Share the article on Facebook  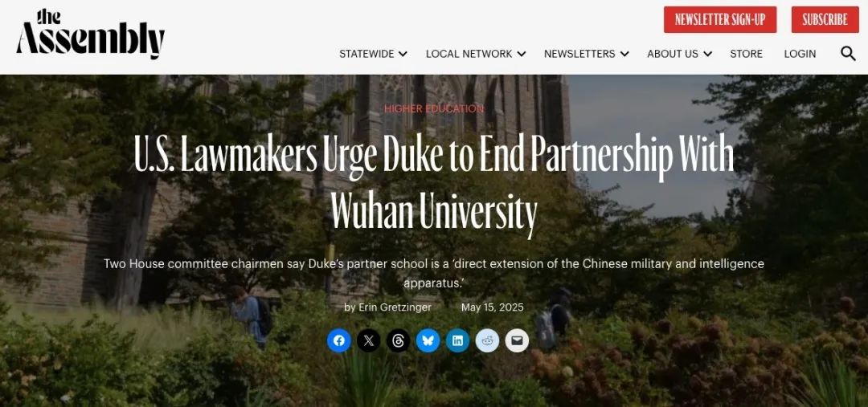coord(339,340)
